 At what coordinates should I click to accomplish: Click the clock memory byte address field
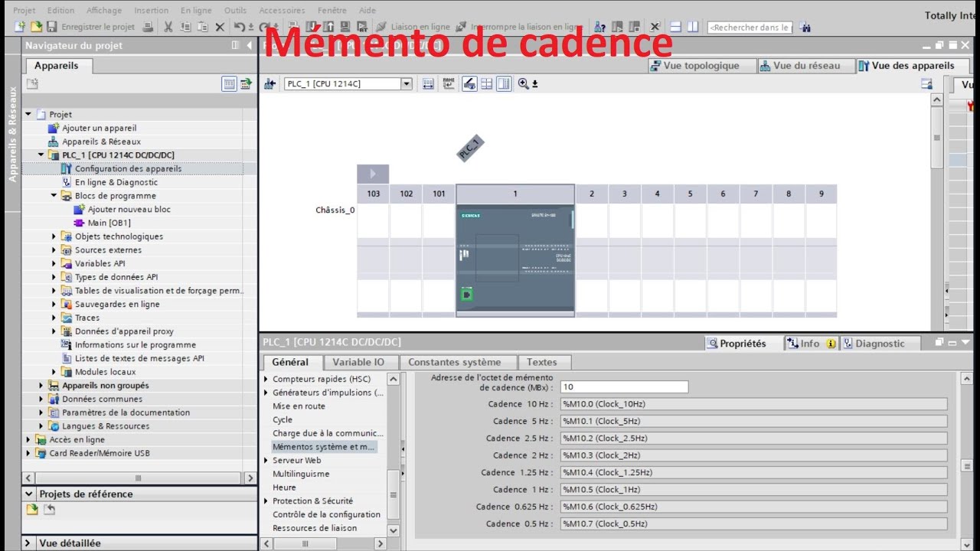pyautogui.click(x=624, y=387)
